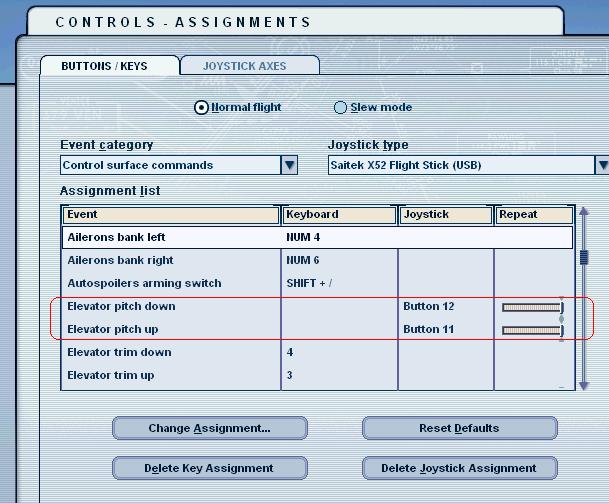Click the Delete Joystick Assignment button
The image size is (609, 503).
(459, 468)
